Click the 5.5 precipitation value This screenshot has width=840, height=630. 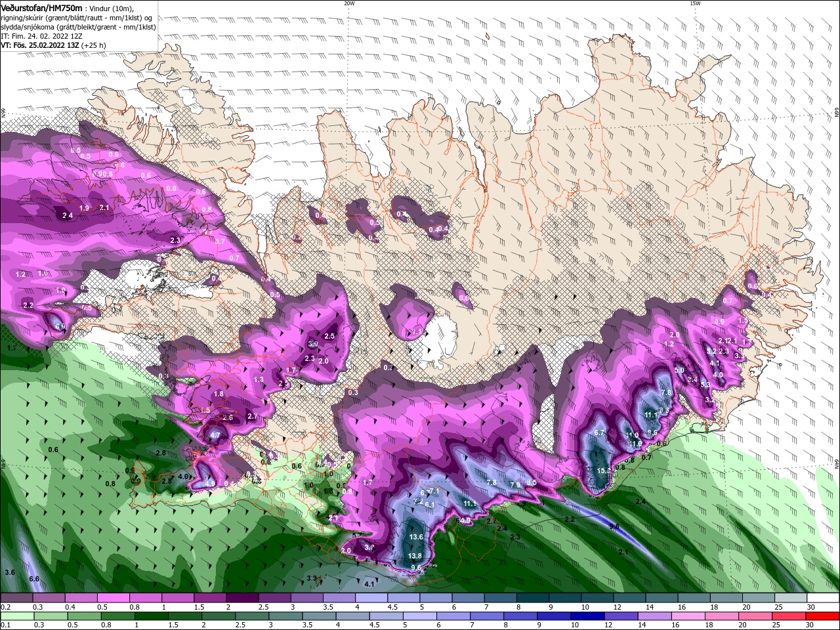532,482
